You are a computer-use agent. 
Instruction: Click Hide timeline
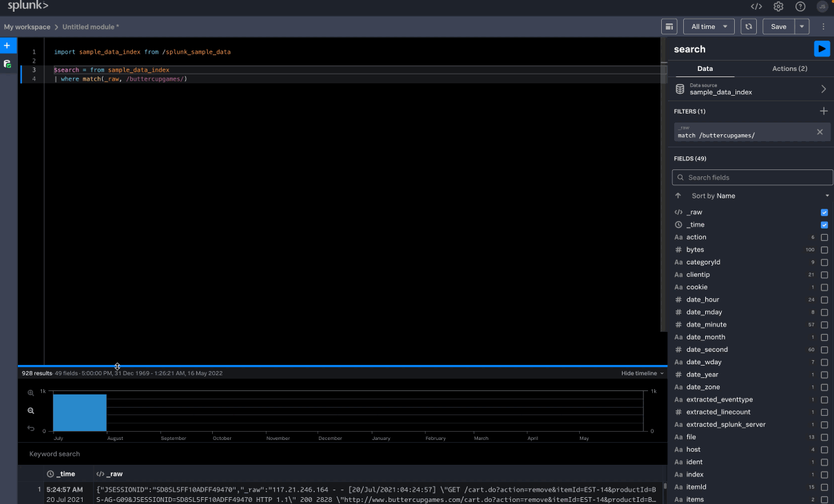pos(642,373)
